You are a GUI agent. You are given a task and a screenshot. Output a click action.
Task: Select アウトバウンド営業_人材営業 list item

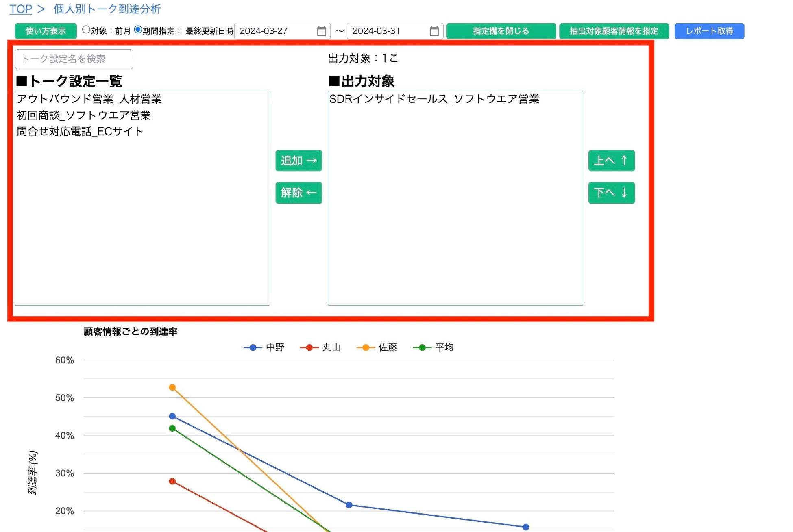click(89, 99)
